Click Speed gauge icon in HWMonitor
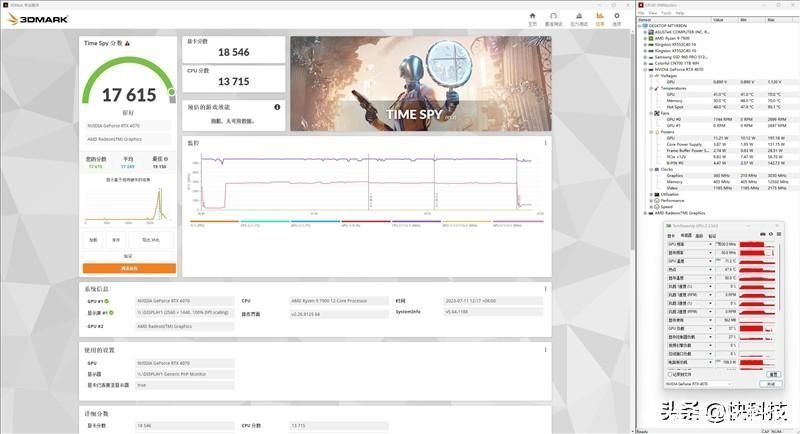This screenshot has height=434, width=800. pos(657,207)
